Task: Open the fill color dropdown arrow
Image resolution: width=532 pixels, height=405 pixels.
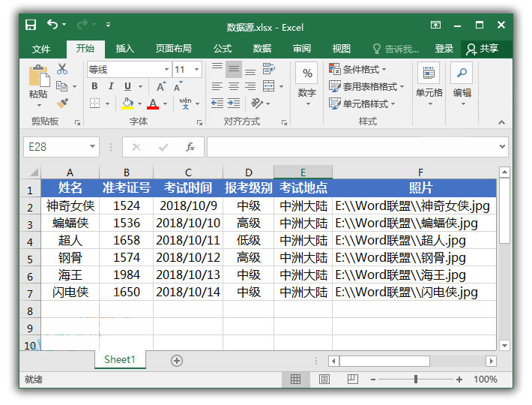Action: point(139,104)
